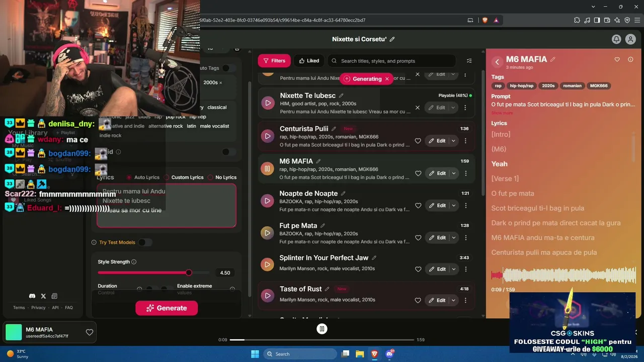Open more options for Centurista Pulii

pos(465,141)
